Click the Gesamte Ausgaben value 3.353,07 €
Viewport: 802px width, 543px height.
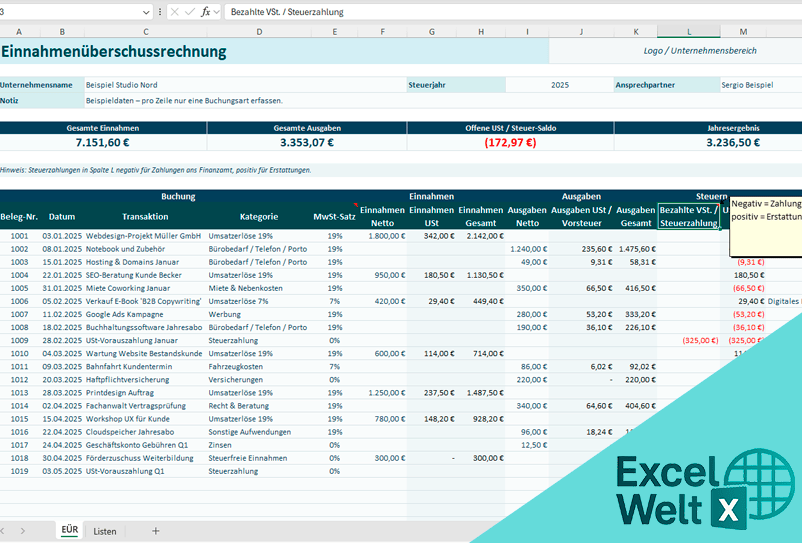(x=307, y=143)
